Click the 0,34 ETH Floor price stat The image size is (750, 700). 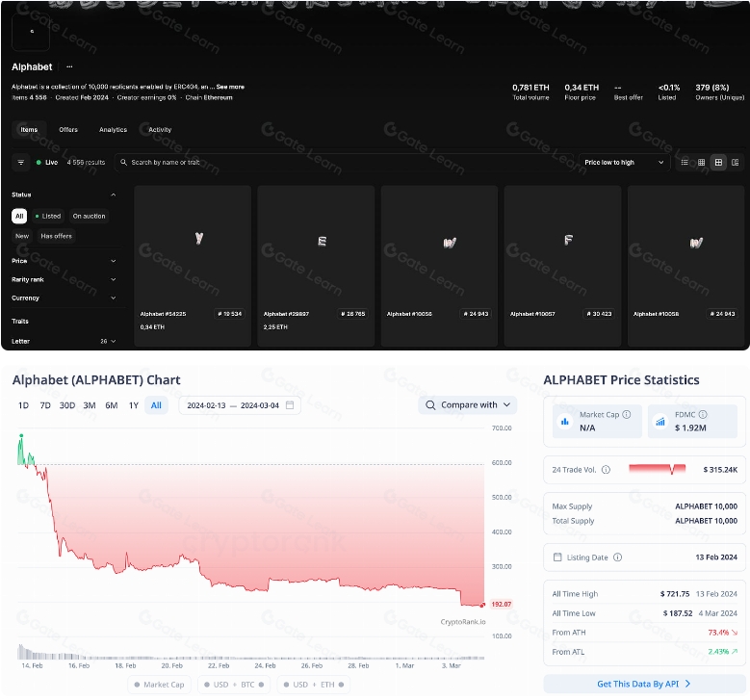pyautogui.click(x=582, y=91)
